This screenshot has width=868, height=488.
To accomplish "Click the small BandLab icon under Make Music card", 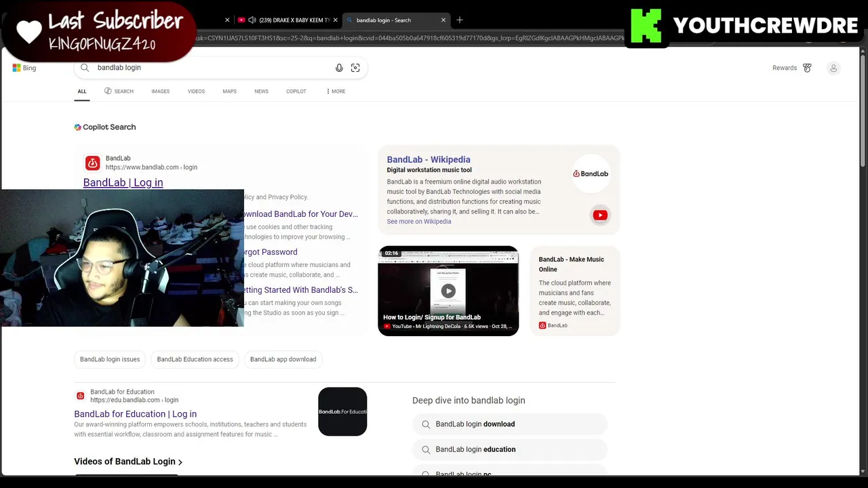I will 542,325.
